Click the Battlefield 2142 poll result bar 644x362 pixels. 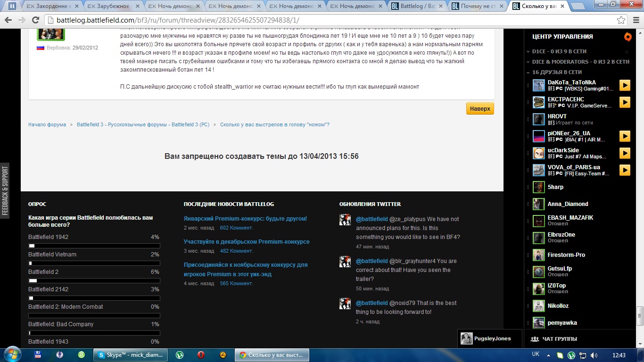pyautogui.click(x=94, y=298)
